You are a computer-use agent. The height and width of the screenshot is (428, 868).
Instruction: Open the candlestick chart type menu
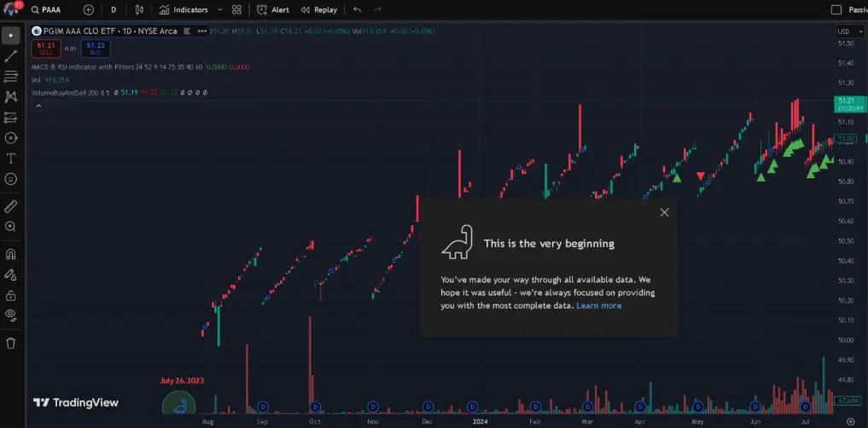tap(139, 10)
